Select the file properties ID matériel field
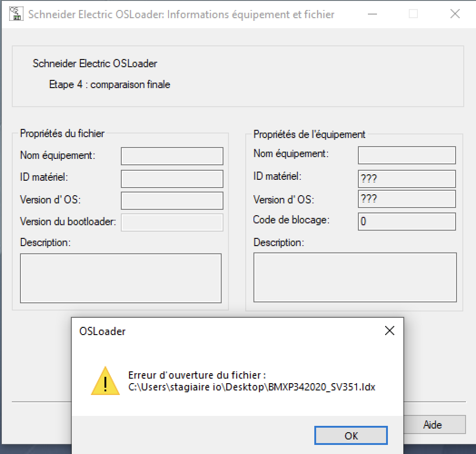Image resolution: width=476 pixels, height=454 pixels. pos(172,178)
